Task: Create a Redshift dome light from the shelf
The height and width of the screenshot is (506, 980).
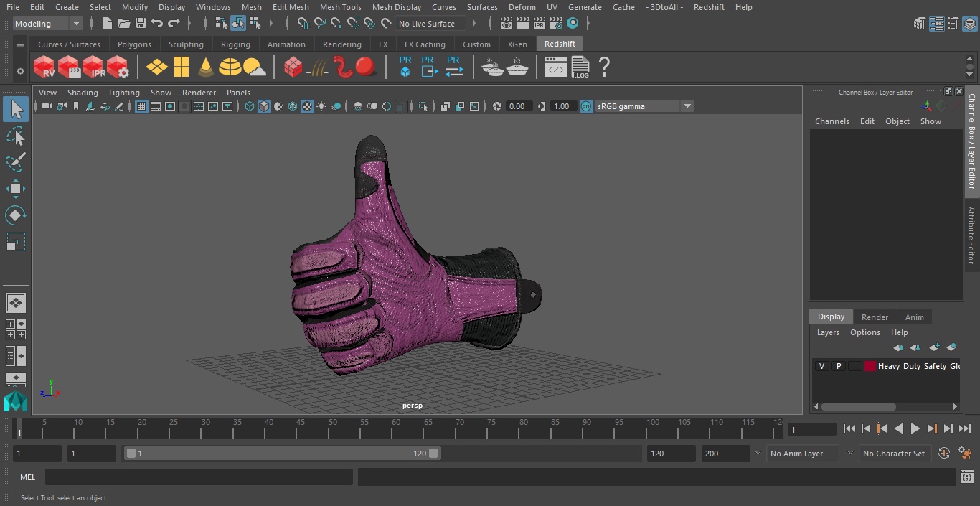Action: 230,67
